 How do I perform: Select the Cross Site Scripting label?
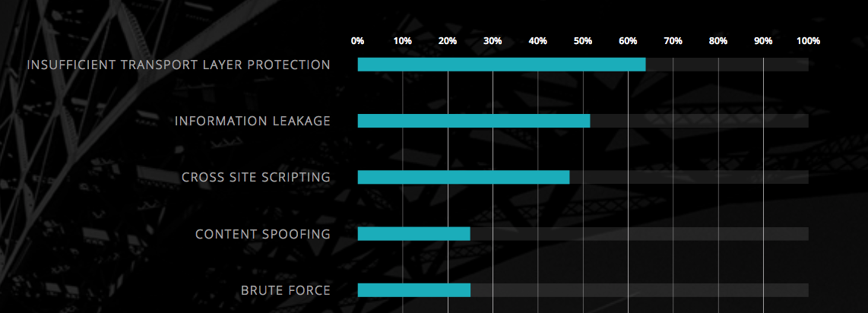[x=256, y=178]
